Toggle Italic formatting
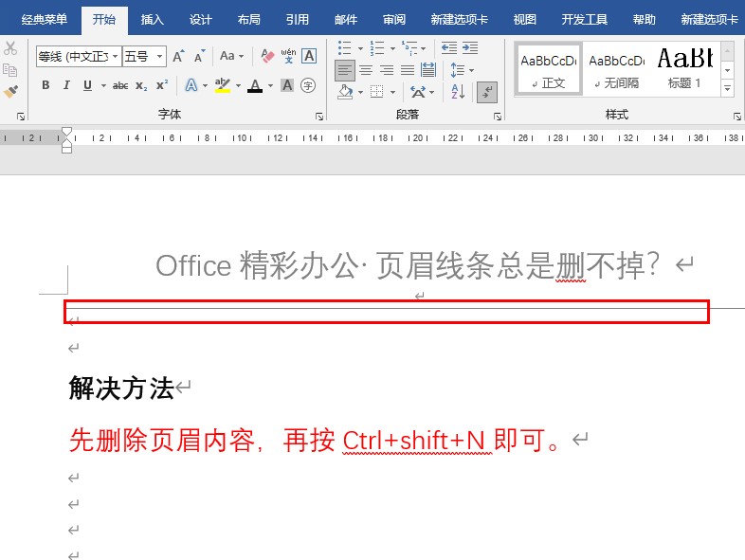Viewport: 745px width, 560px height. pyautogui.click(x=66, y=85)
